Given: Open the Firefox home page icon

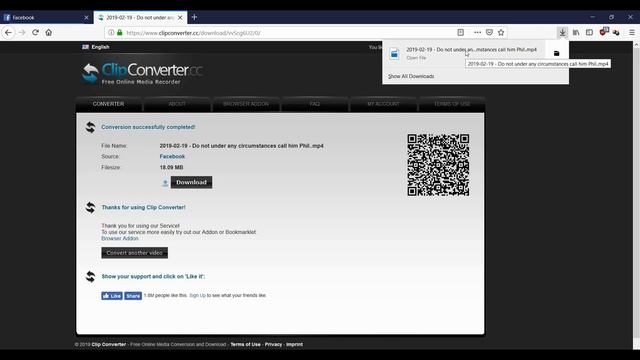Looking at the screenshot, I should coord(49,32).
